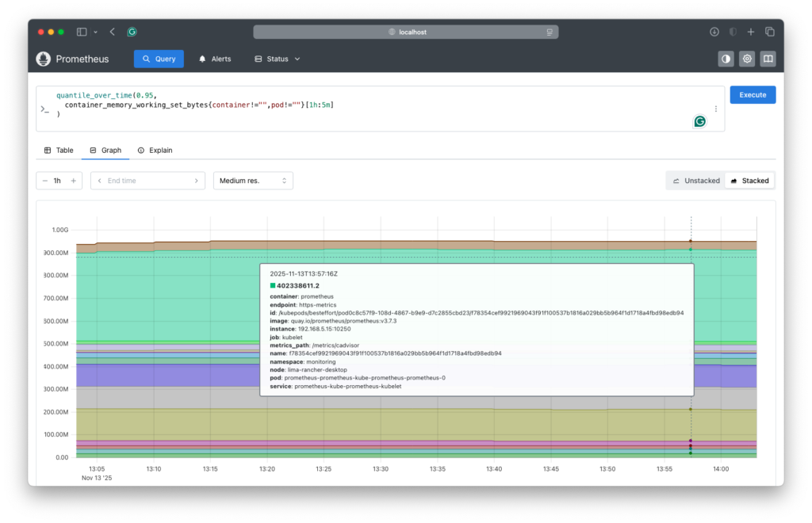
Task: Open documentation with the book icon
Action: 767,59
